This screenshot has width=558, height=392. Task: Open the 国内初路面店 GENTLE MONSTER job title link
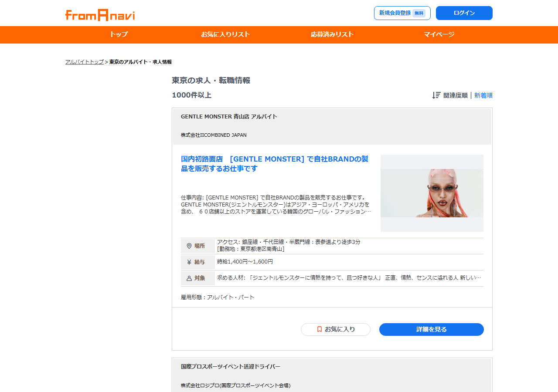[275, 164]
